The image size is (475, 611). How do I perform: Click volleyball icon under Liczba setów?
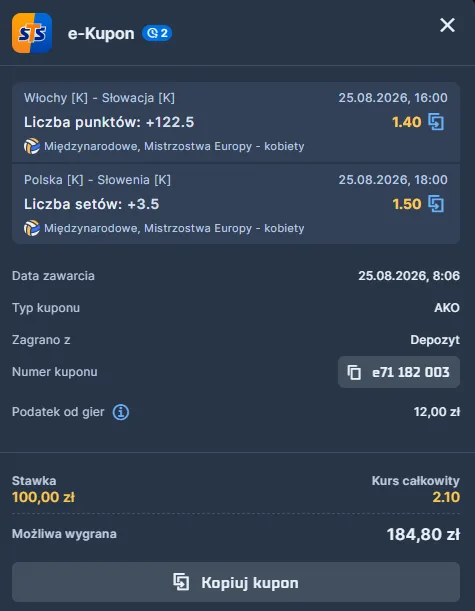click(x=32, y=228)
